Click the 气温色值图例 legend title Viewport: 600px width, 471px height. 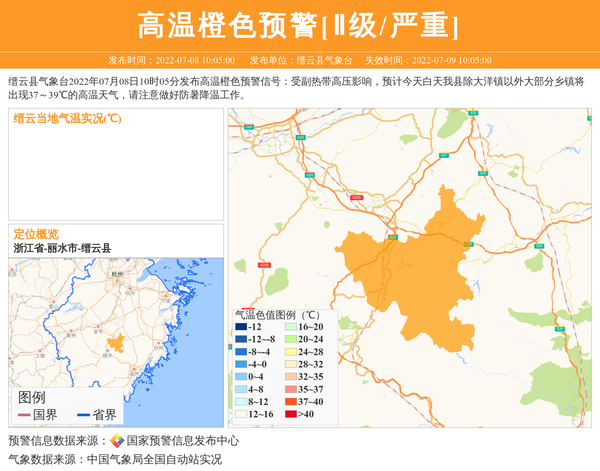[x=277, y=314]
